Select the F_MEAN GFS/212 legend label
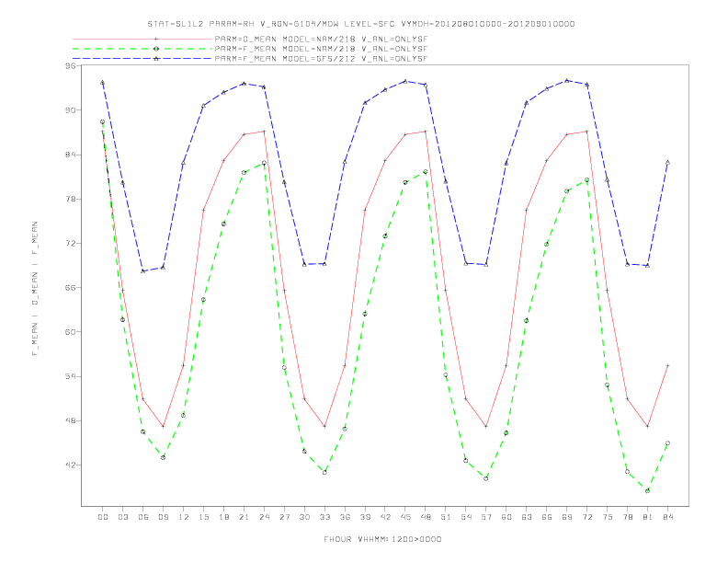This screenshot has width=728, height=563. [x=321, y=59]
